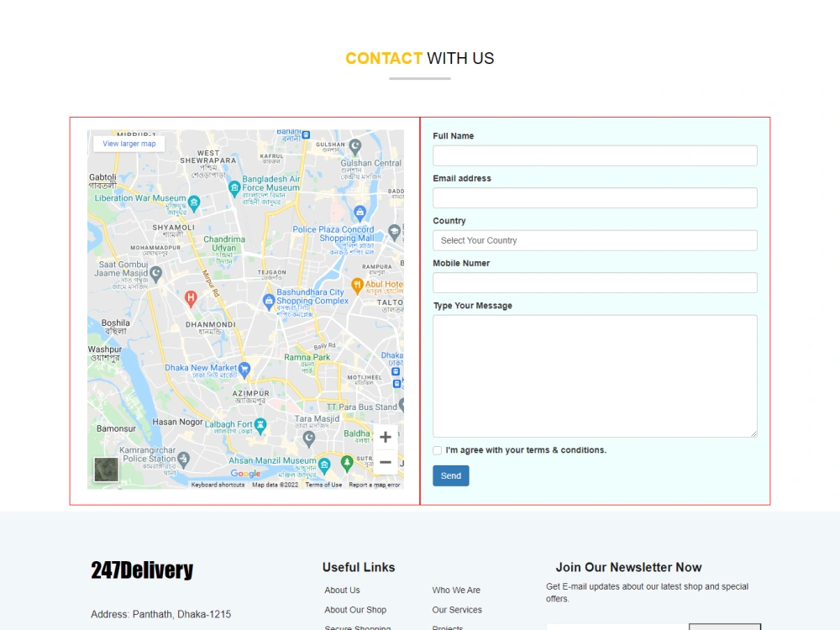
Task: Zoom in on the map
Action: point(386,437)
